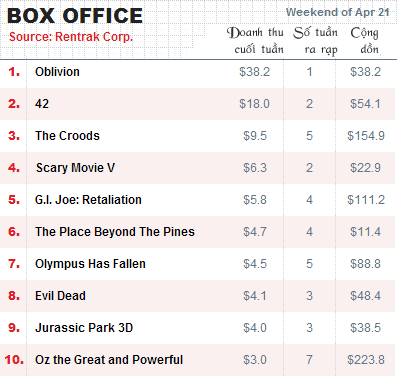Select the Source: Rentrak Corp. text
The height and width of the screenshot is (376, 397).
coord(71,37)
